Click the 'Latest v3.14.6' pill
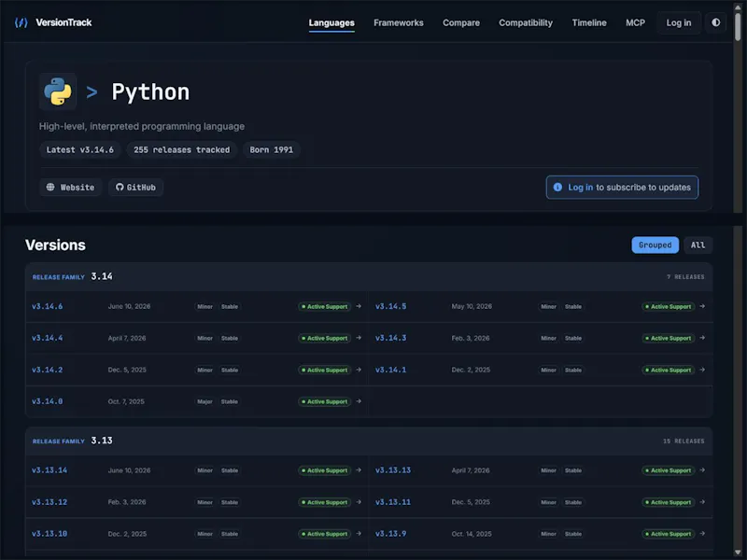The width and height of the screenshot is (747, 560). (x=80, y=149)
